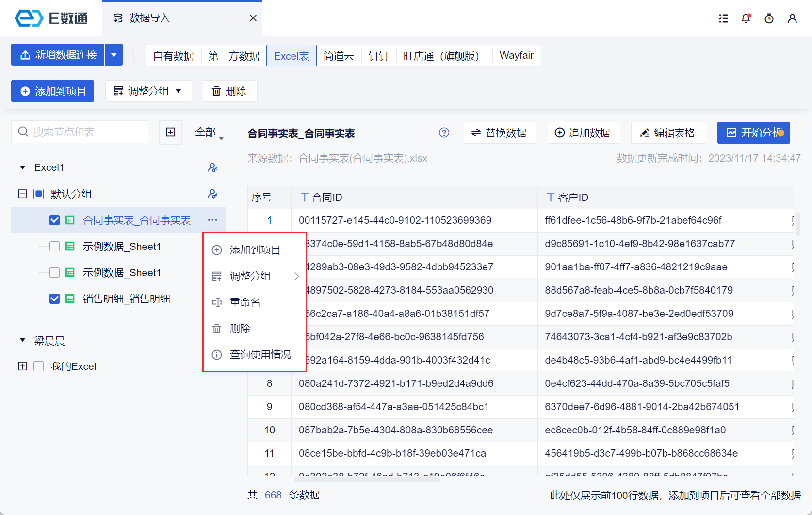Click the table icon of 销售明细_销售明细
The height and width of the screenshot is (515, 812).
tap(70, 299)
